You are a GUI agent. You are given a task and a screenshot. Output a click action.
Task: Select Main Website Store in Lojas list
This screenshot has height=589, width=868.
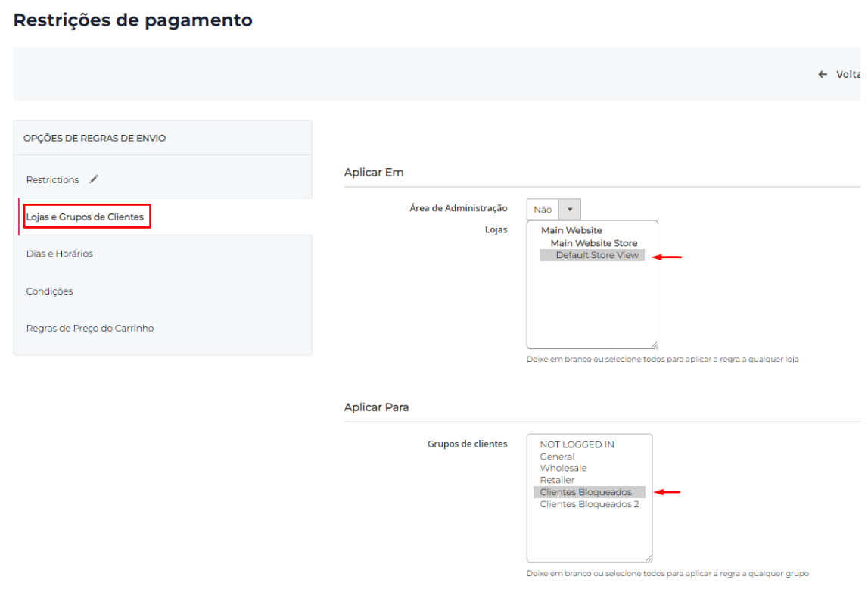593,243
